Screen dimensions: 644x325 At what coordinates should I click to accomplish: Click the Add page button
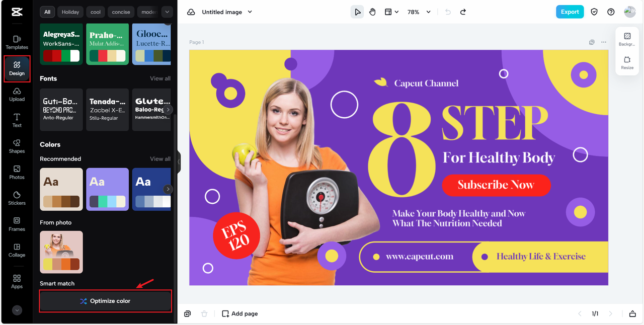coord(240,313)
